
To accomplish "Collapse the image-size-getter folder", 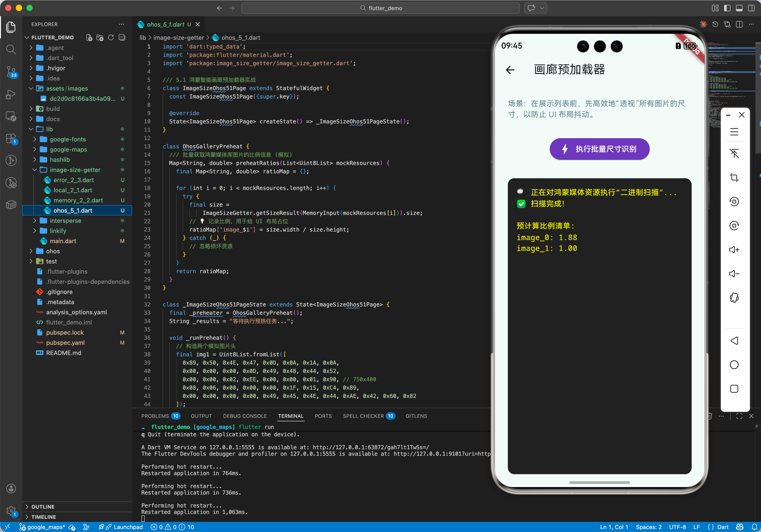I will pyautogui.click(x=75, y=170).
